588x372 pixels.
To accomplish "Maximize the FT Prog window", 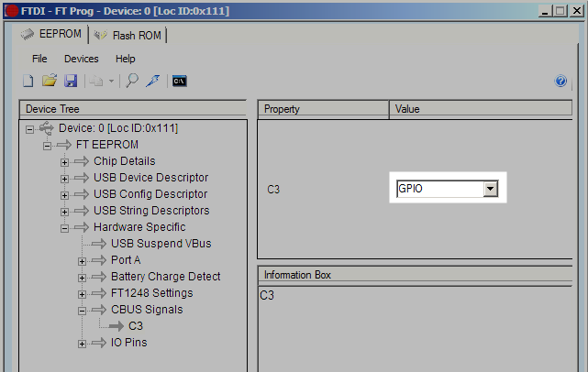I will [x=560, y=11].
